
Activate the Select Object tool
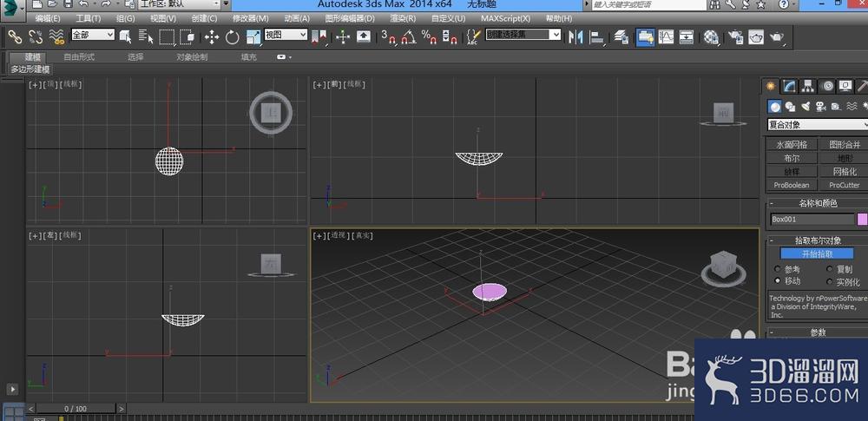click(126, 37)
